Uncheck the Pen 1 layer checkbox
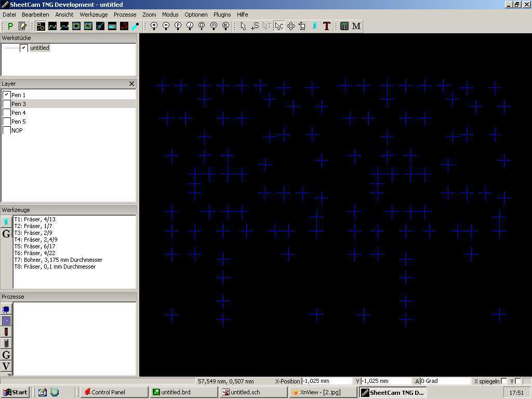Image resolution: width=532 pixels, height=399 pixels. pos(7,95)
